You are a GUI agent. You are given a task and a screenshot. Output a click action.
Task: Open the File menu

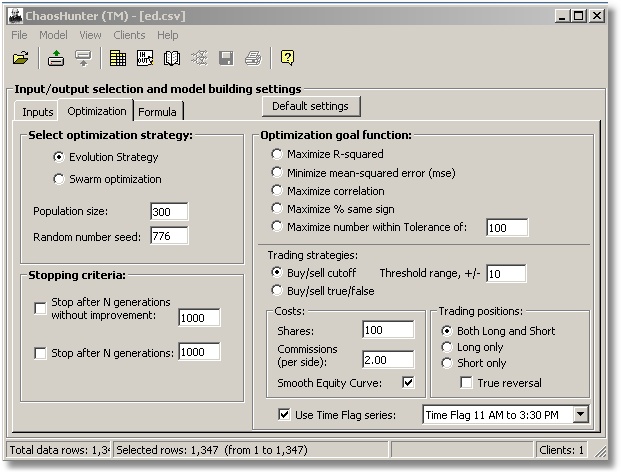tap(19, 35)
